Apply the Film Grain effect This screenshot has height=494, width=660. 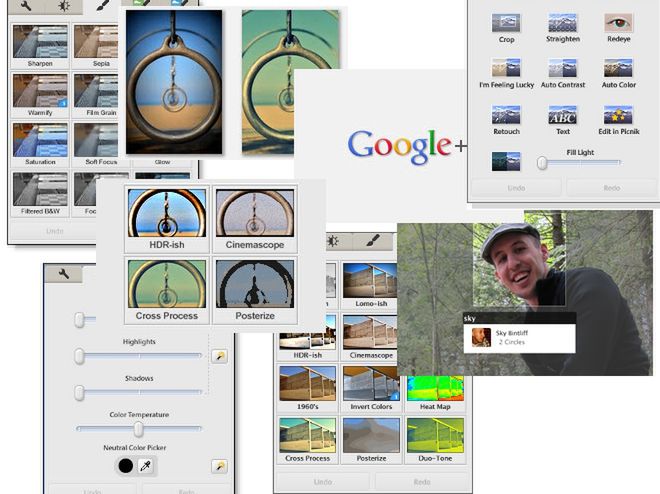[96, 96]
